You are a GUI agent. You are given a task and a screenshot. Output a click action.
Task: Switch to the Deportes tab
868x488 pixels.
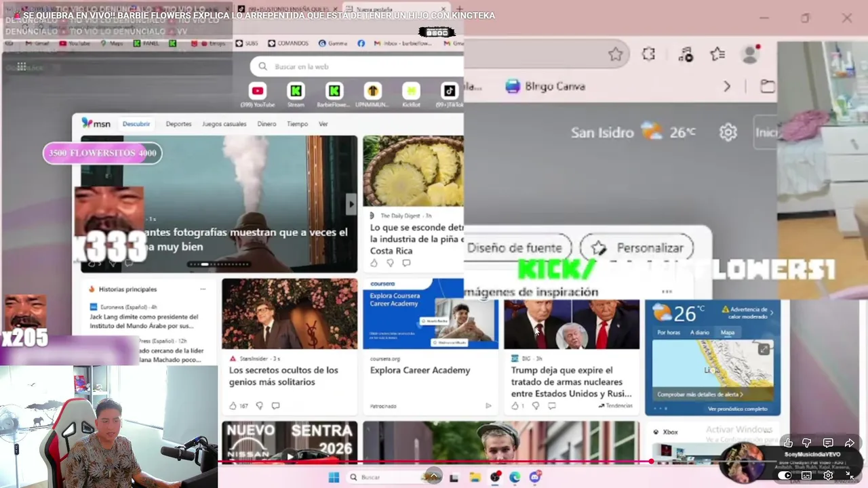pos(178,124)
